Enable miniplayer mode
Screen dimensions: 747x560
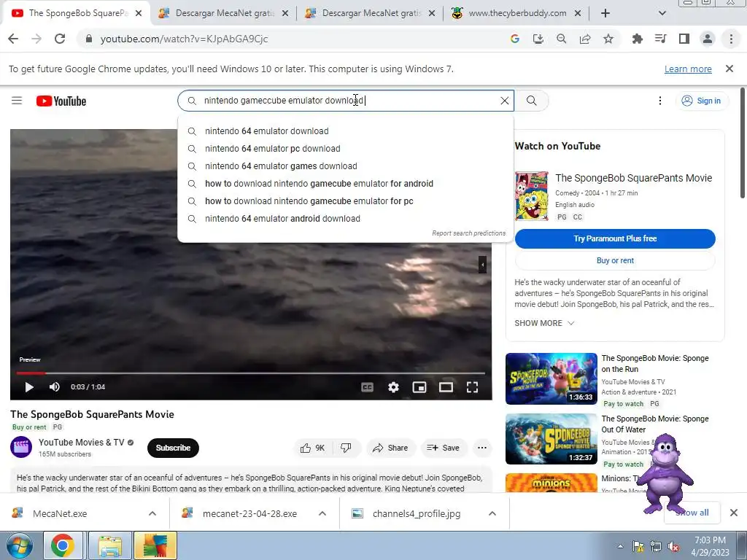(419, 387)
